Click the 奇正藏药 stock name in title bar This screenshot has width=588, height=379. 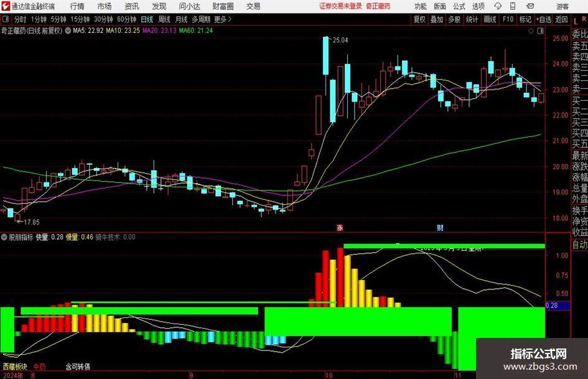tap(378, 6)
